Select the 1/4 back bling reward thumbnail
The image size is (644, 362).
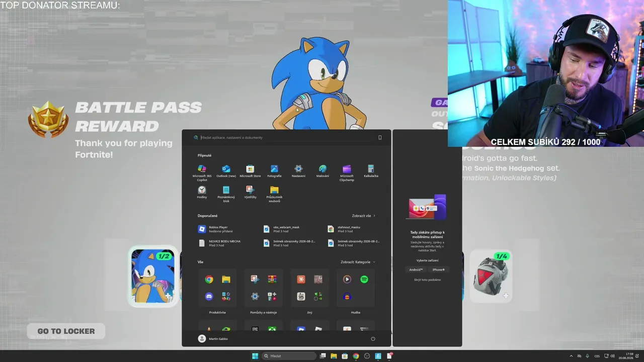[491, 276]
